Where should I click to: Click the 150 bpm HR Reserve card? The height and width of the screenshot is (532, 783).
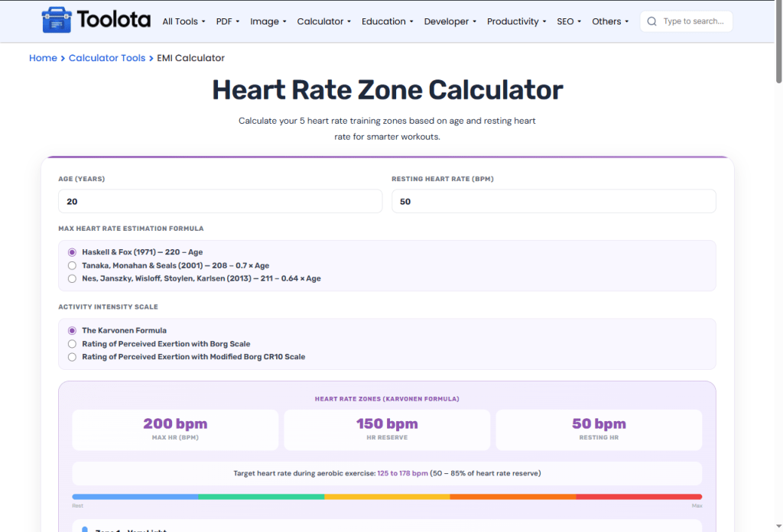(387, 430)
